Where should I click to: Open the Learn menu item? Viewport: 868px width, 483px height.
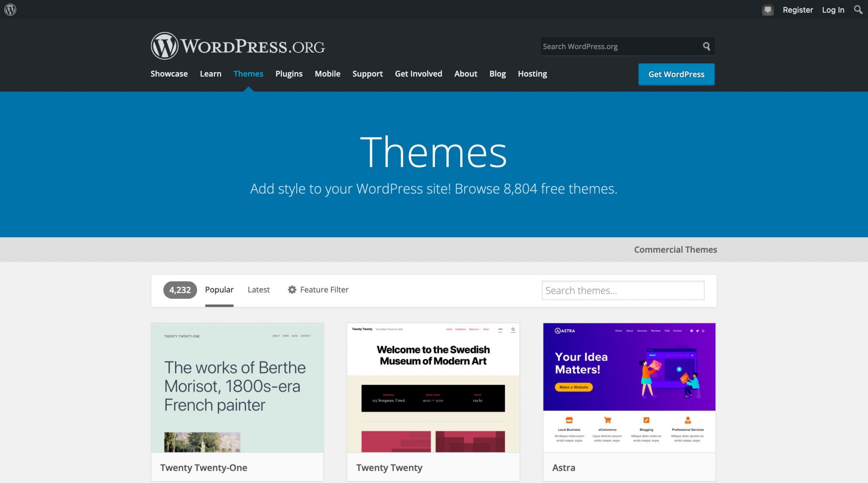tap(211, 74)
